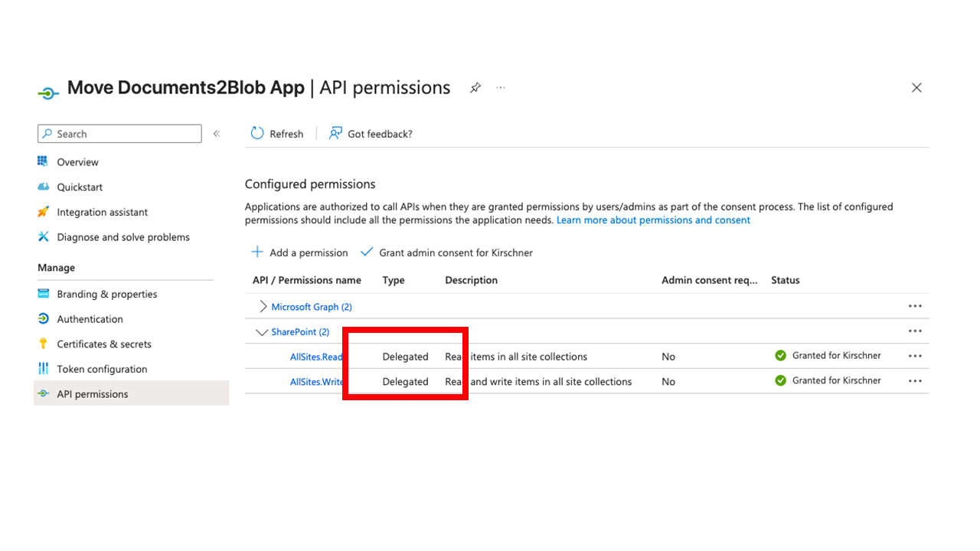Click Grant admin consent for Kirschner
This screenshot has height=551, width=980.
tap(446, 253)
